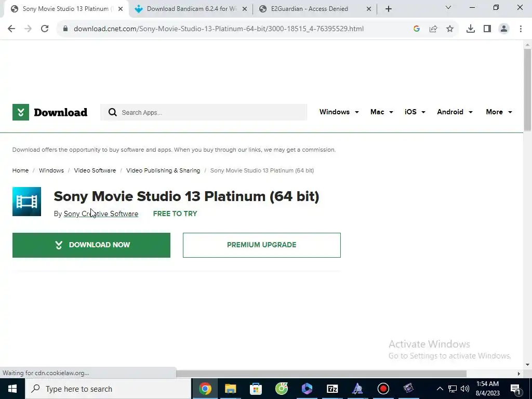Open Chrome downloads tray icon
Screen dimensions: 532x399
tap(471, 29)
